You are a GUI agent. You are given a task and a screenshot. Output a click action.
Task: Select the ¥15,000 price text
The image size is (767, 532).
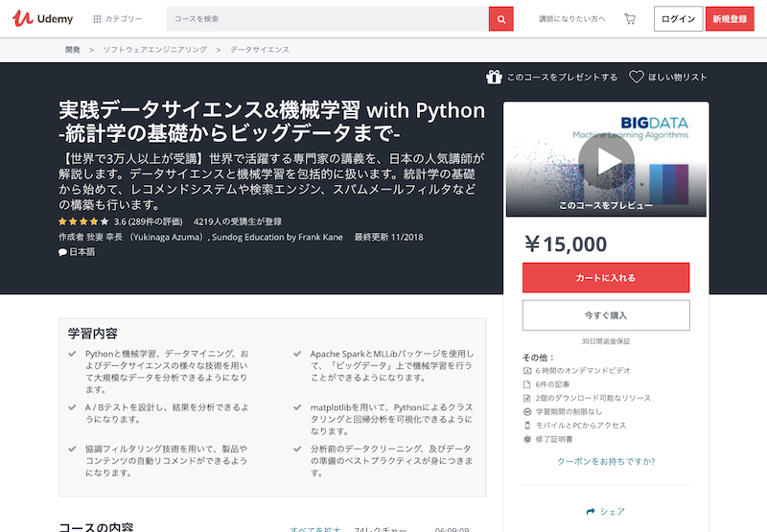[565, 244]
